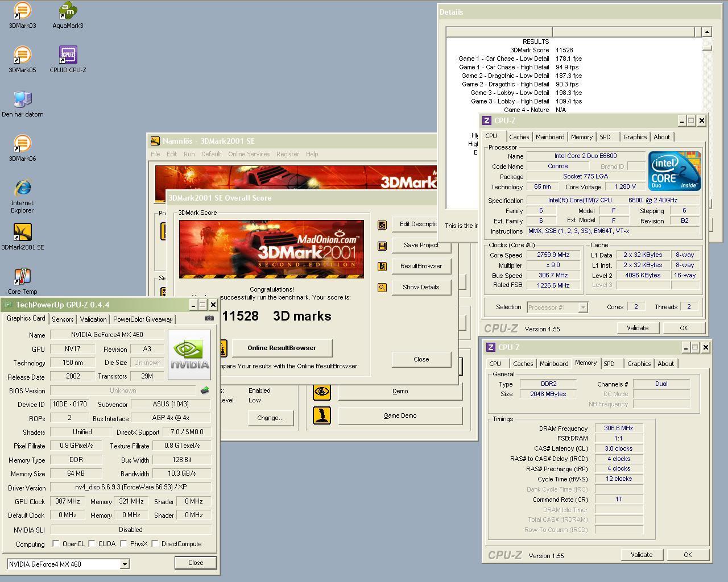
Task: Click the GPU-Z title bar icon
Action: (x=8, y=305)
